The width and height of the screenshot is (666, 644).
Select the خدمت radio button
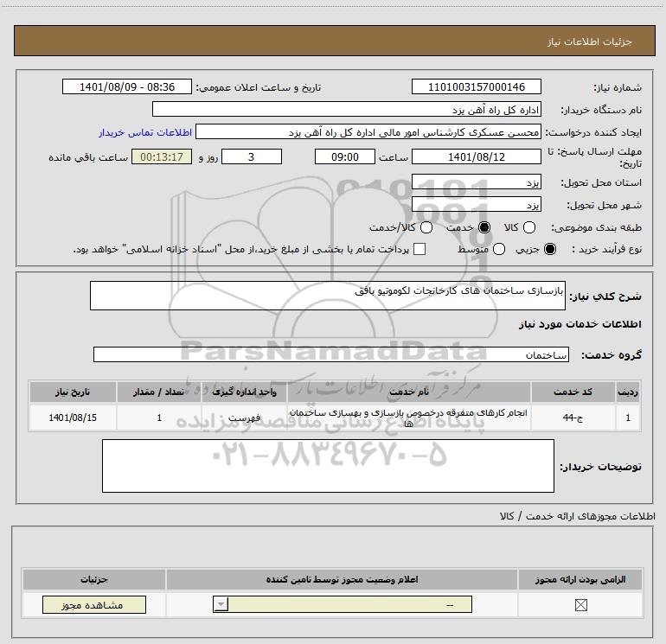(x=484, y=227)
